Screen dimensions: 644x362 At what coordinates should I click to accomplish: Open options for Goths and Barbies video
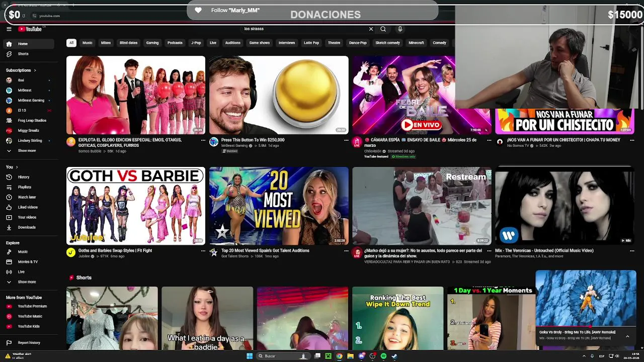(203, 250)
